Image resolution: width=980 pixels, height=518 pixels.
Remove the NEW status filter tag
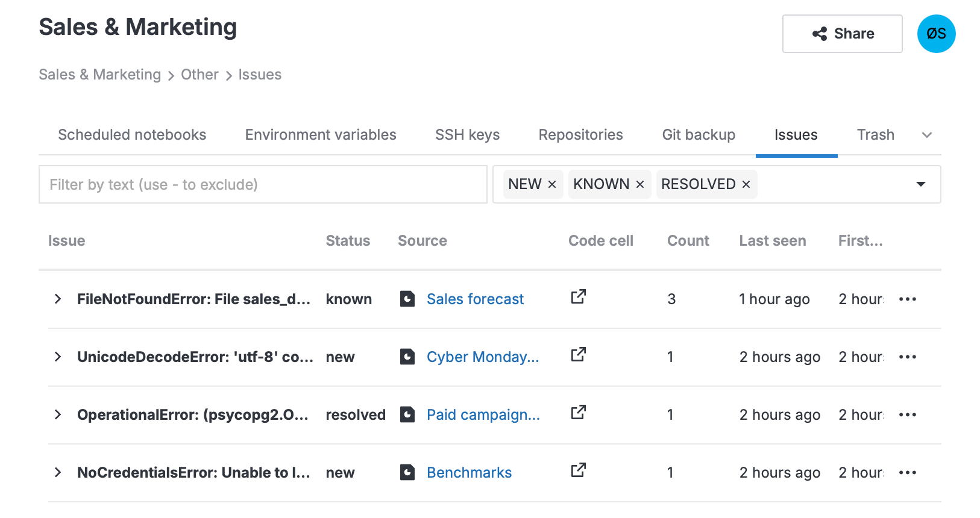[551, 185]
